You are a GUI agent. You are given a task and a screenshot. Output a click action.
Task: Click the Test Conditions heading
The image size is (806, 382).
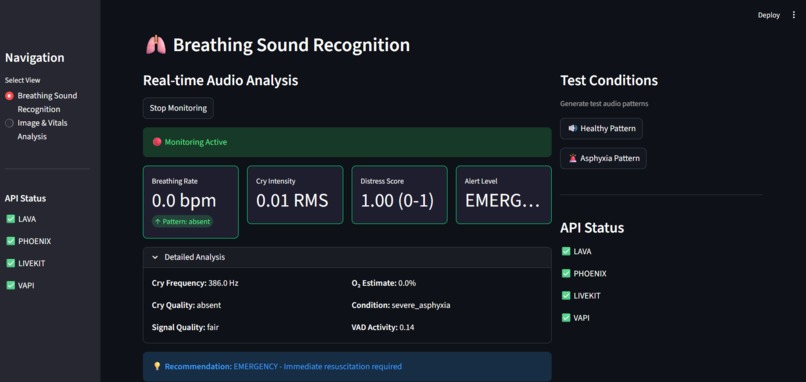click(x=609, y=81)
